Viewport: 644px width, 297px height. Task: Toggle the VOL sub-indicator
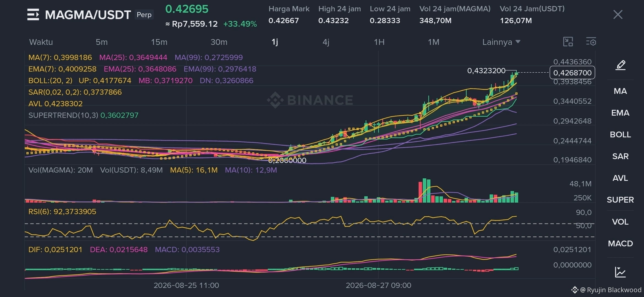(620, 222)
